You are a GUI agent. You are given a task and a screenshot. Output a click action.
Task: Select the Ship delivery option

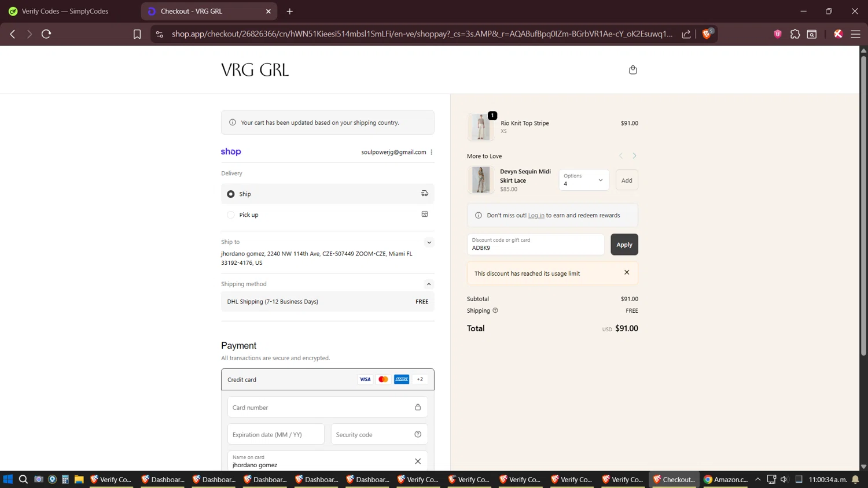328,194
